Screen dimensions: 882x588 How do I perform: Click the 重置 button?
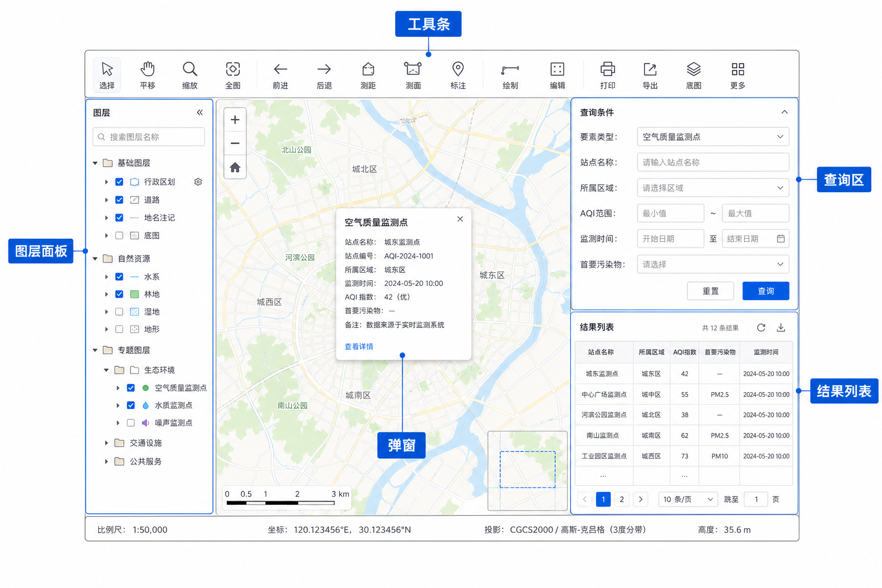tap(710, 291)
